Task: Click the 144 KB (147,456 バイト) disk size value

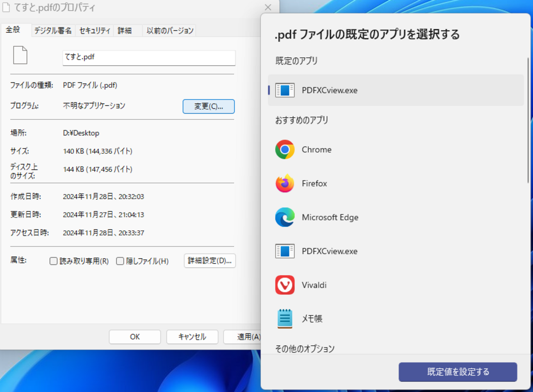Action: click(x=98, y=169)
